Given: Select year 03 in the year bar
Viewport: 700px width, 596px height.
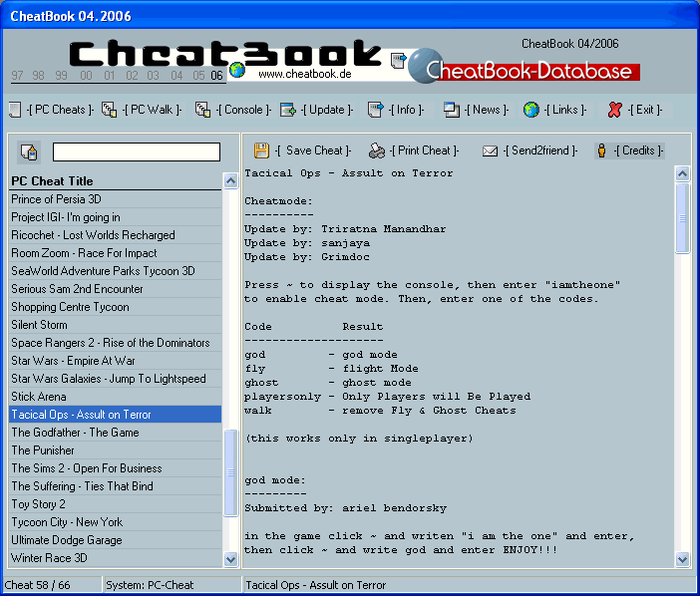Looking at the screenshot, I should (154, 76).
